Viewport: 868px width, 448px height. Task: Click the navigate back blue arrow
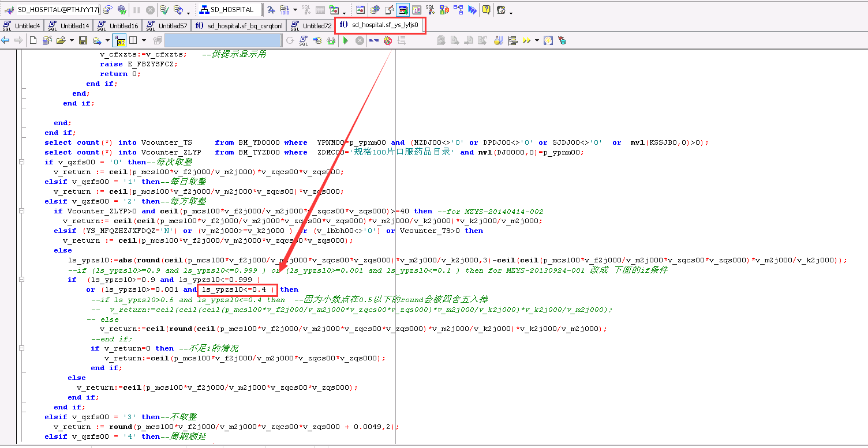point(6,40)
